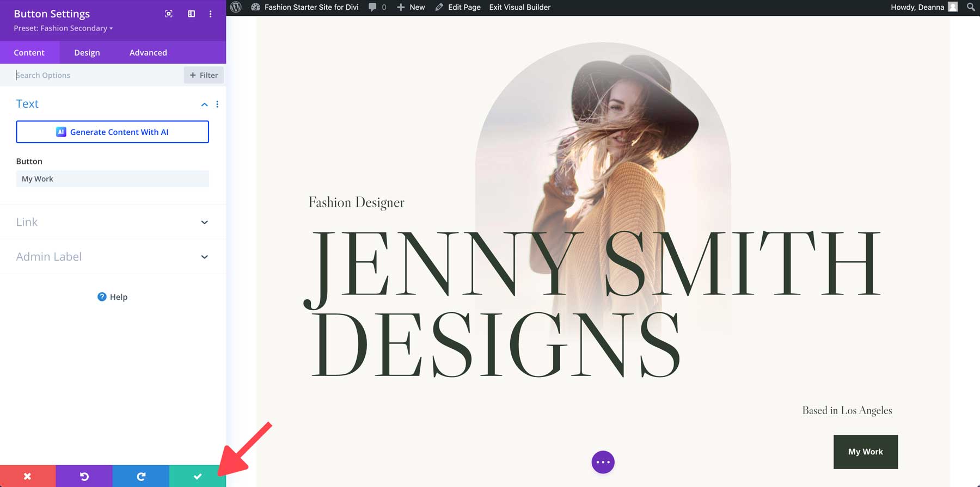
Task: Open the purple Divi page settings dots button
Action: [603, 462]
